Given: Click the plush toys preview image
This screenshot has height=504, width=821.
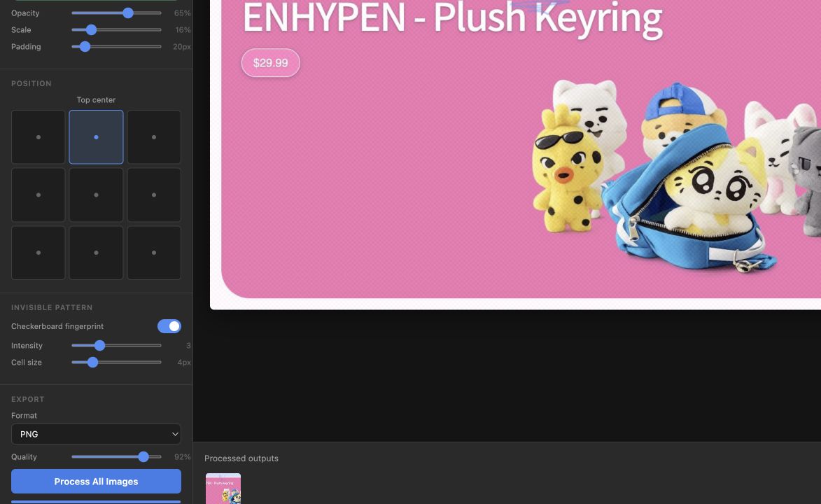Looking at the screenshot, I should 677,178.
